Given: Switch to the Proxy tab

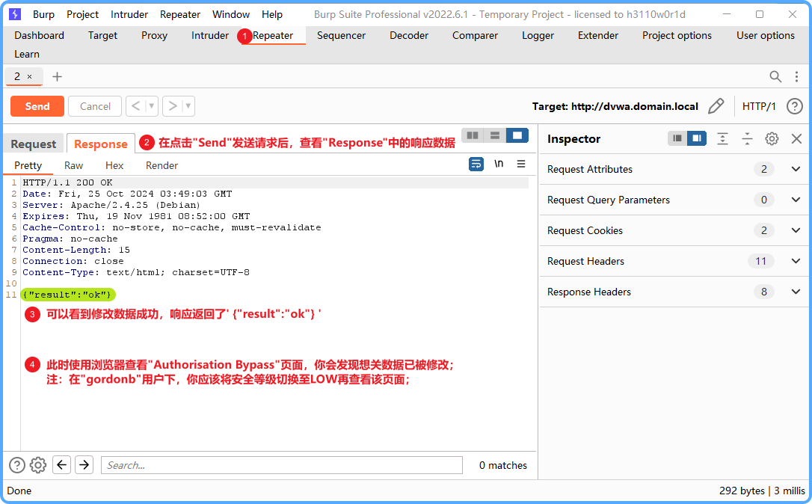Looking at the screenshot, I should 154,35.
